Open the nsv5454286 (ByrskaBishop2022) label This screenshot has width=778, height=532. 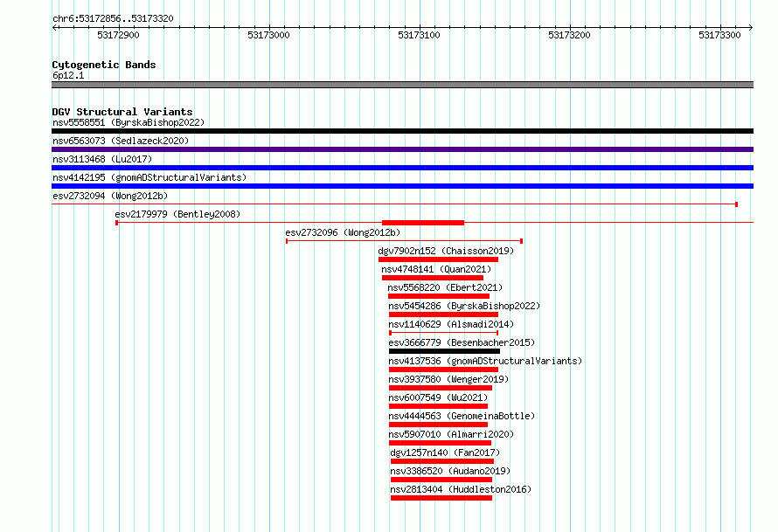[x=464, y=306]
